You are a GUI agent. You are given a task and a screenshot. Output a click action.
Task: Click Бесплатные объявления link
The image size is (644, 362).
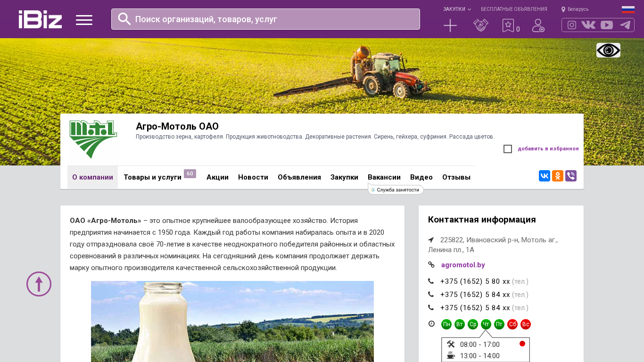tap(514, 9)
